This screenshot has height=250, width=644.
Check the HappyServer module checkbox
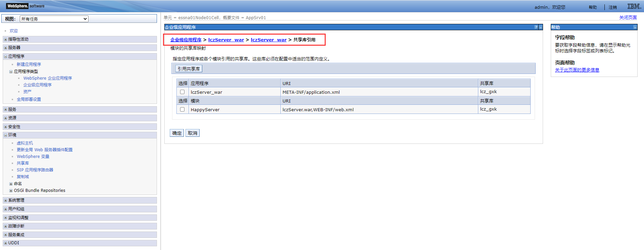182,109
